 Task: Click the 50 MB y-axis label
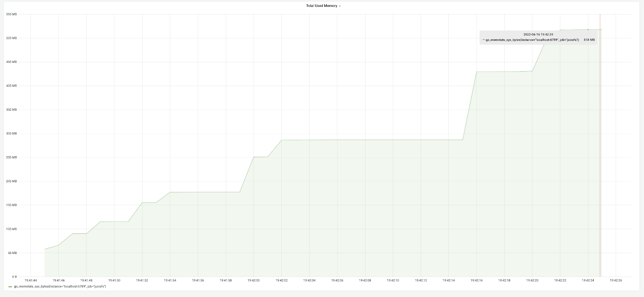(12, 253)
